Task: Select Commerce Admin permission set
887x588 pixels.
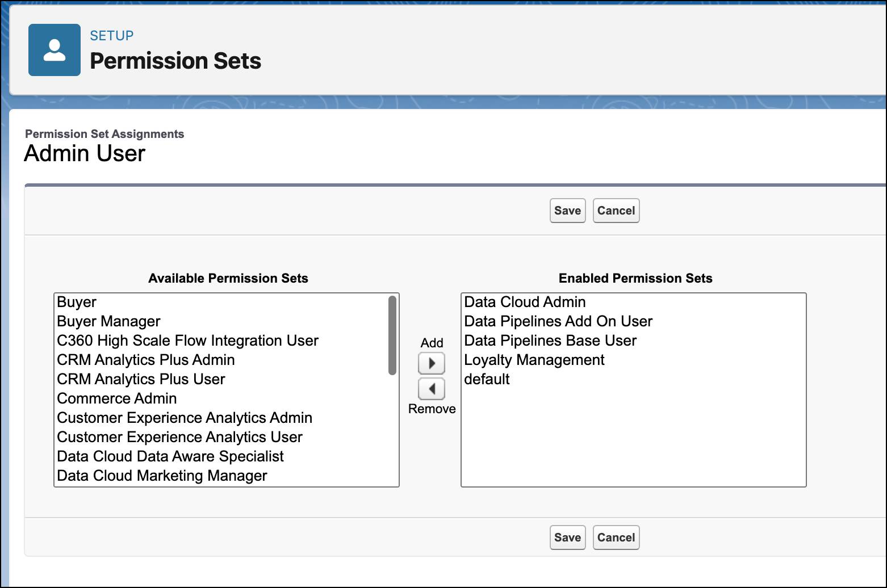Action: pyautogui.click(x=221, y=398)
